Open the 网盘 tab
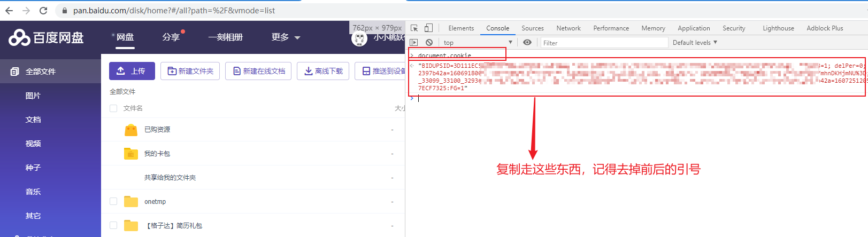Screen dimensions: 868x237 (x=125, y=37)
